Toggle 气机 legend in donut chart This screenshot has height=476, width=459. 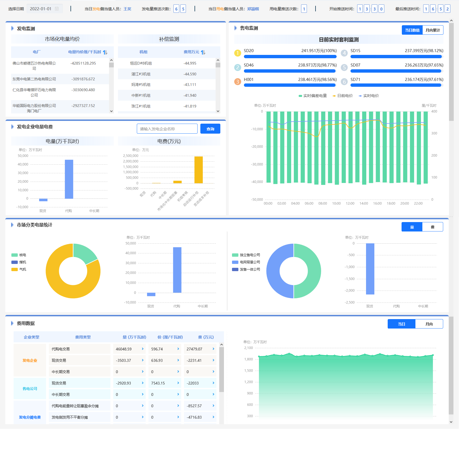19,269
